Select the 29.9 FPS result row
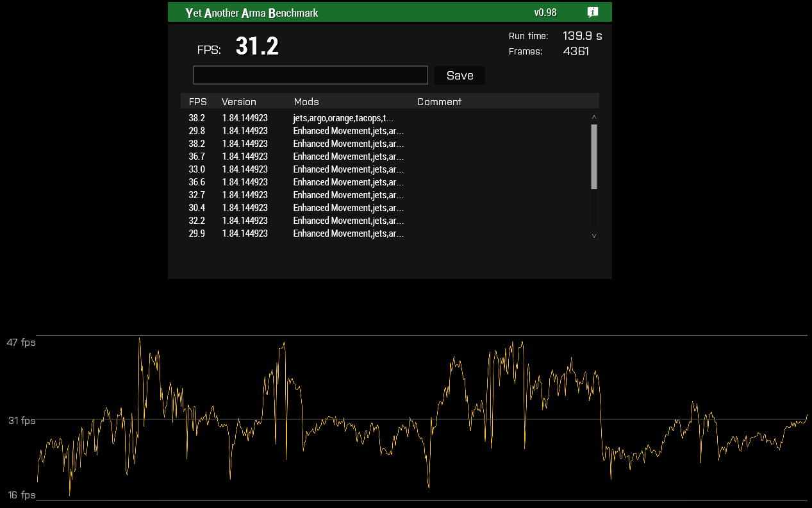Screen dimensions: 812x508 [386, 233]
